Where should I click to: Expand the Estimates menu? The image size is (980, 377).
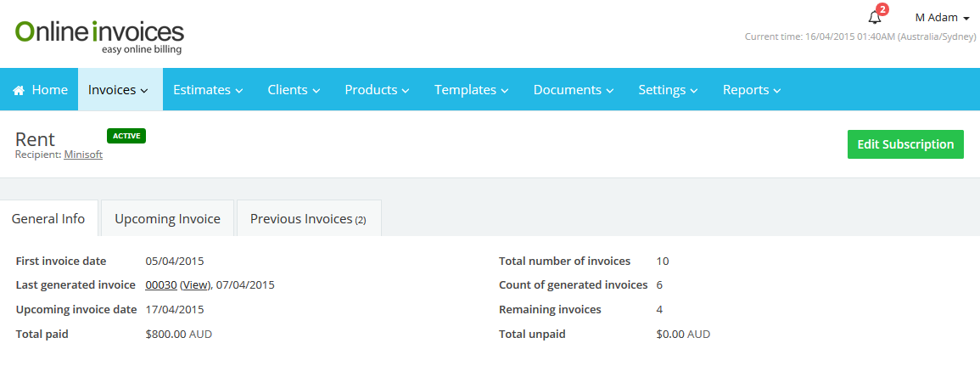click(208, 90)
